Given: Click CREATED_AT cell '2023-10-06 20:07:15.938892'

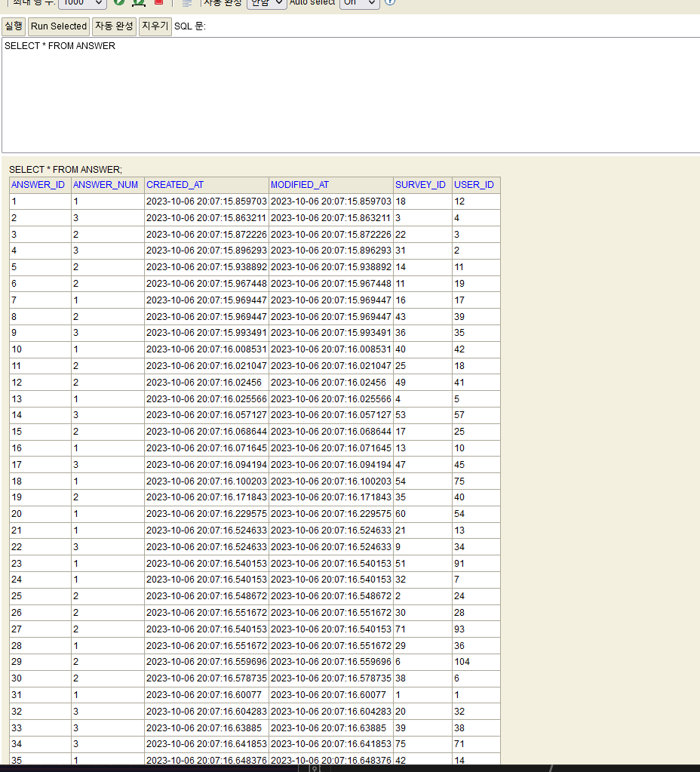Looking at the screenshot, I should coord(206,267).
